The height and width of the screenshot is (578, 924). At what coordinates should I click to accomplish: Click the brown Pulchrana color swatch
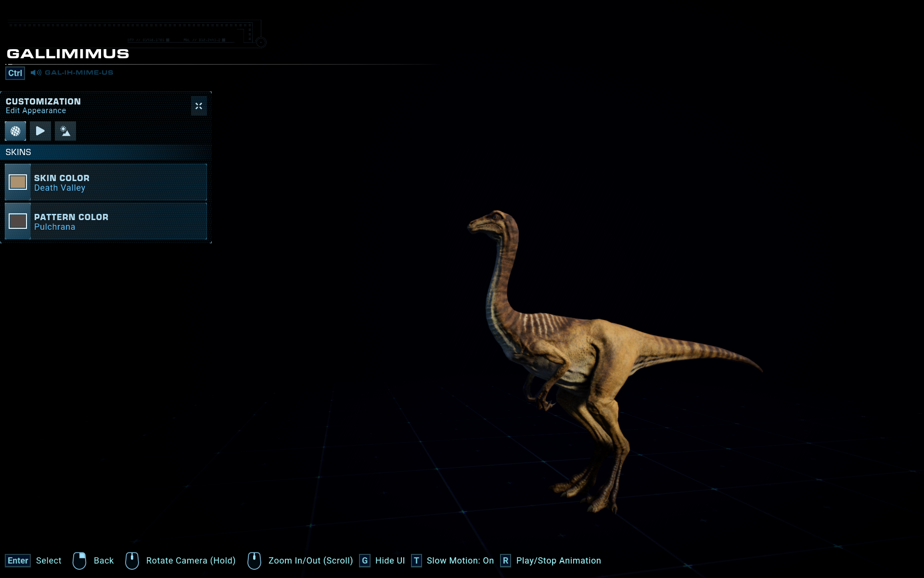tap(18, 221)
